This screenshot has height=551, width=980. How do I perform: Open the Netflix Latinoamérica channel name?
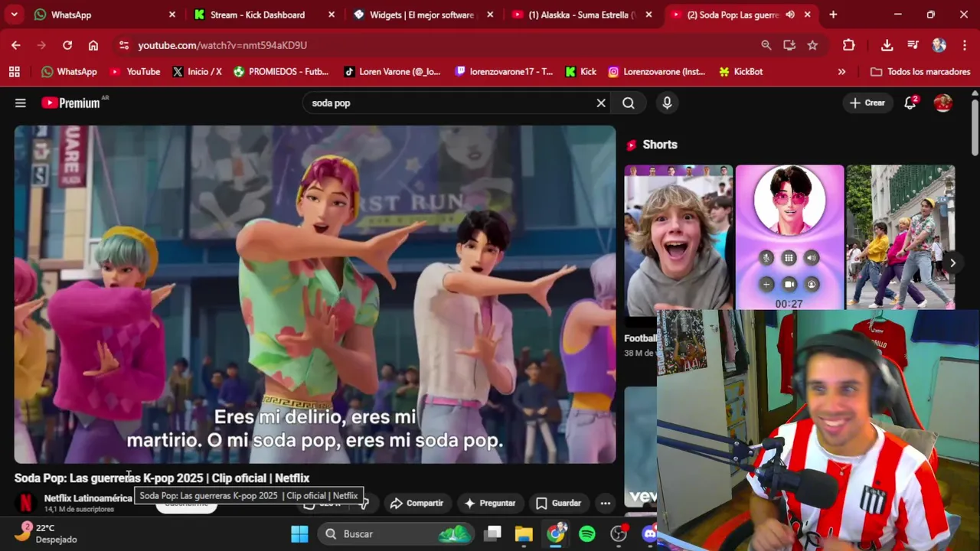click(x=88, y=498)
